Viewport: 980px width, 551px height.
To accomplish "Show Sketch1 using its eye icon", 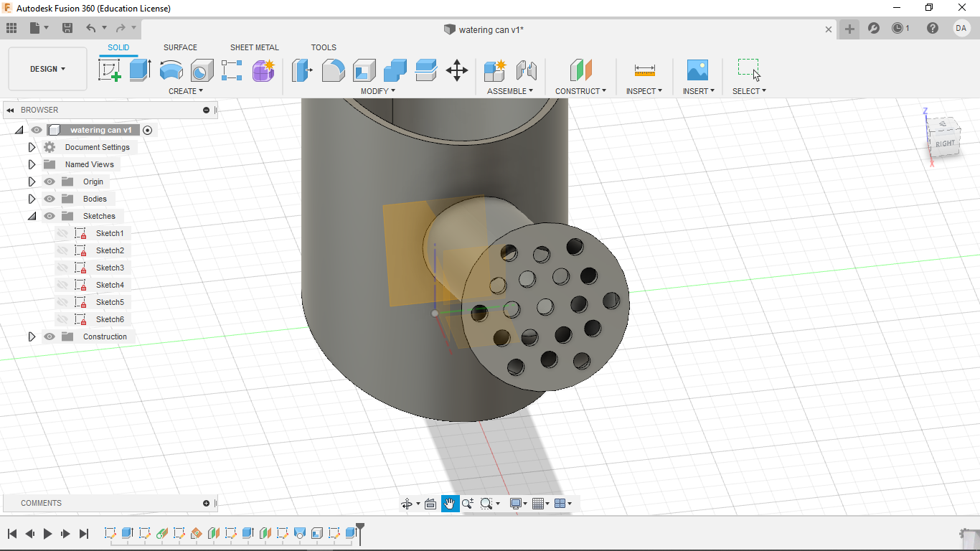I will 62,233.
